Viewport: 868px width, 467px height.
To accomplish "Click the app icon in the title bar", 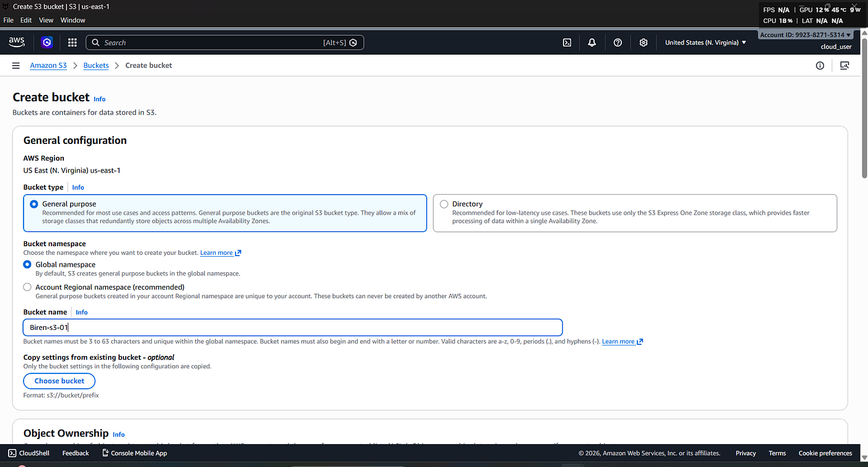I will 6,6.
